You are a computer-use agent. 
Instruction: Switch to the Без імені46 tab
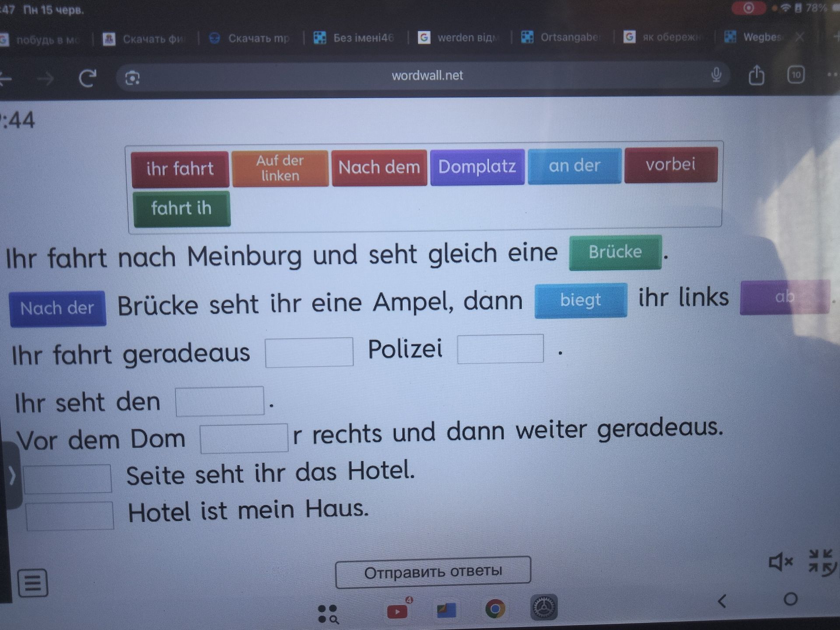(355, 38)
